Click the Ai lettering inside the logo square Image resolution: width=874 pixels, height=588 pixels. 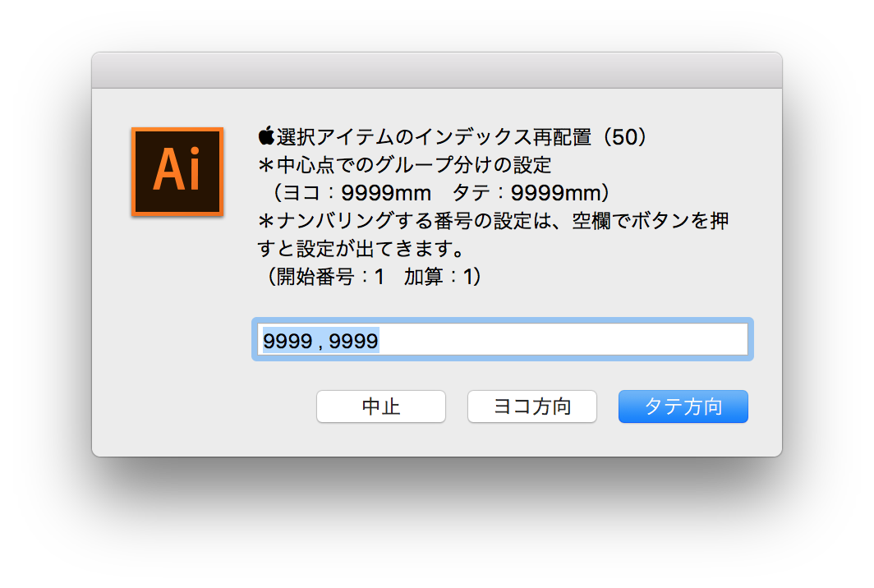pyautogui.click(x=174, y=172)
